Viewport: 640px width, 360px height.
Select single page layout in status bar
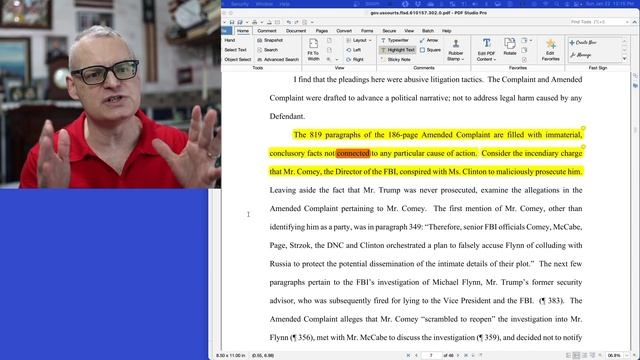(x=569, y=356)
